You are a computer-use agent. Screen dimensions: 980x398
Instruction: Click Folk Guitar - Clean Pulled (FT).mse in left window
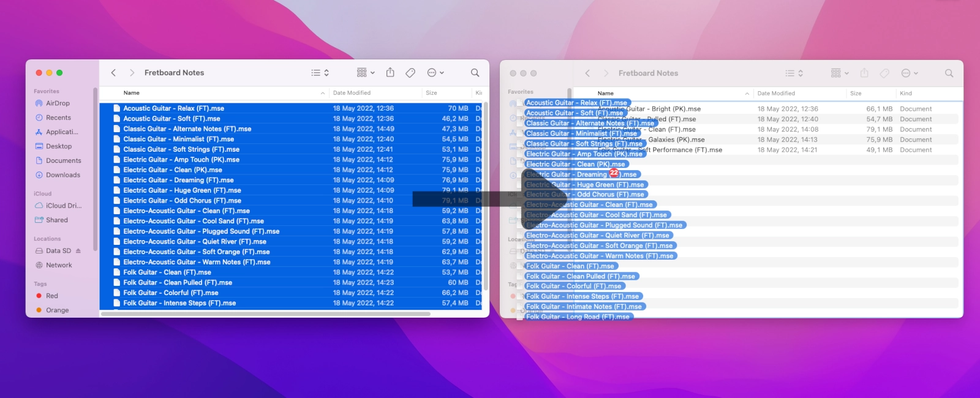pyautogui.click(x=178, y=283)
